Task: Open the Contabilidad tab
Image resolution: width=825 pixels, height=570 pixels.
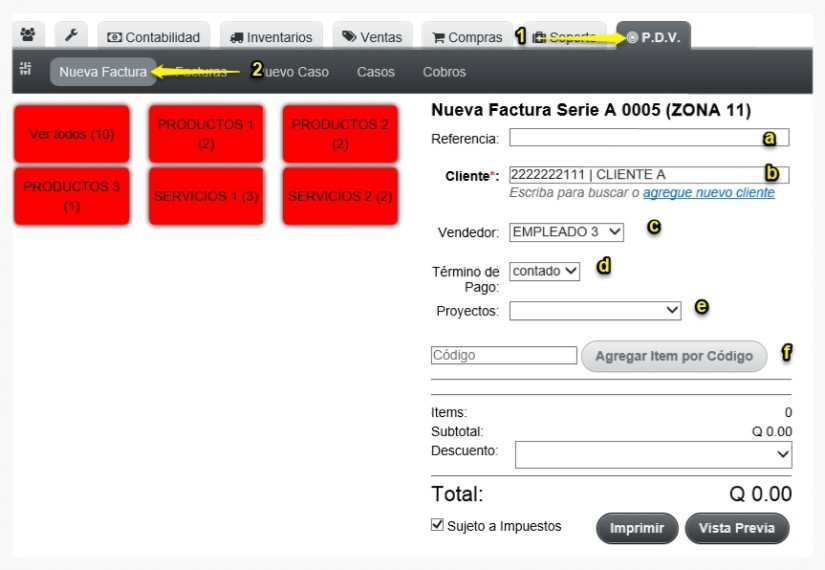Action: [x=154, y=36]
